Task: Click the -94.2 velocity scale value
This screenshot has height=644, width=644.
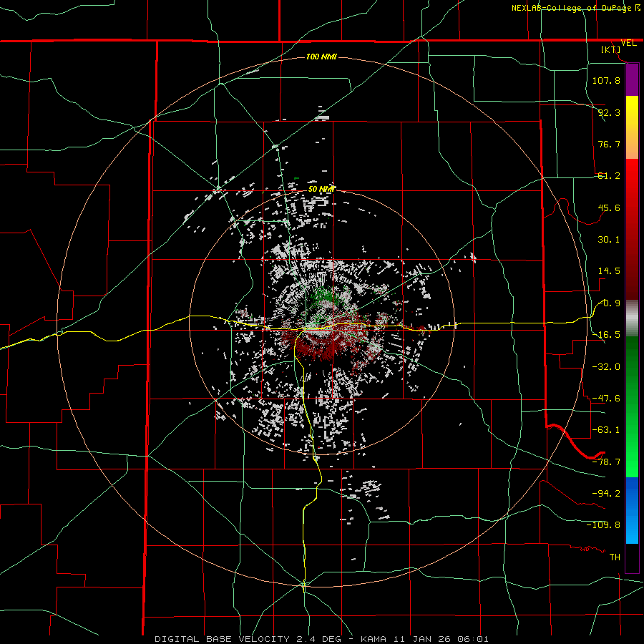Action: point(606,493)
